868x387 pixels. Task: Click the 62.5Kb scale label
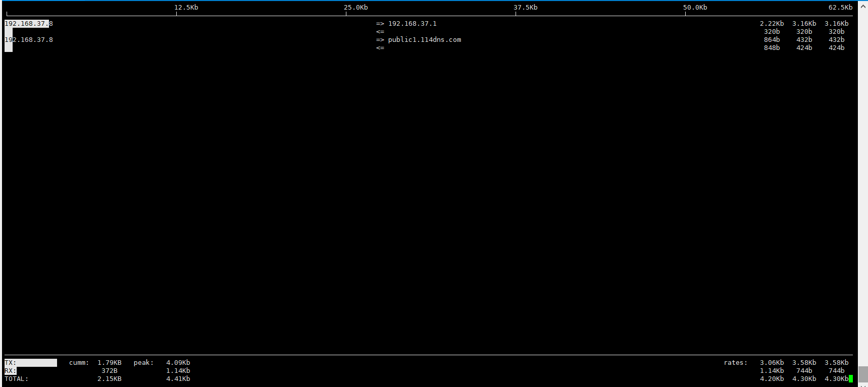841,8
